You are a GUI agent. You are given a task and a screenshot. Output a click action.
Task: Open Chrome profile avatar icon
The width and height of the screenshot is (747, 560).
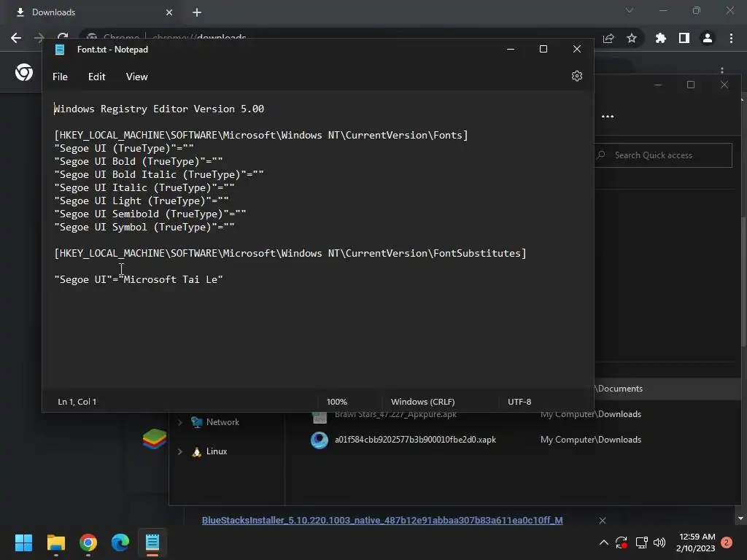coord(707,38)
